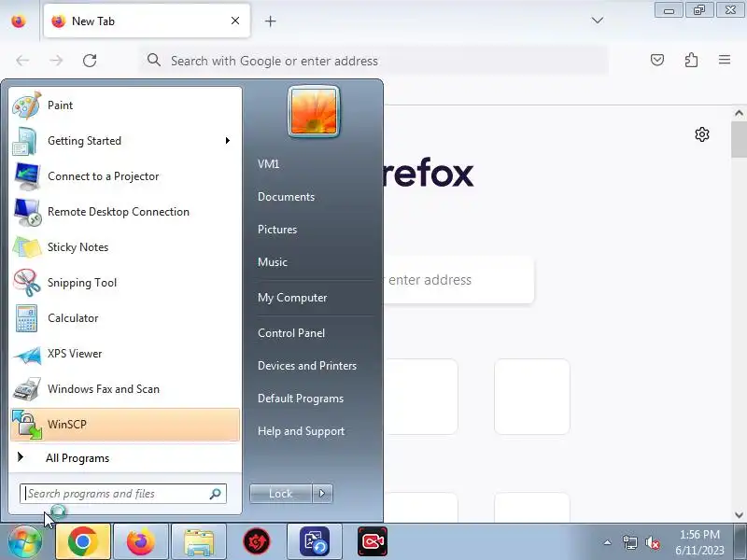Open the screen recorder taskbar icon
The width and height of the screenshot is (747, 560).
point(372,542)
